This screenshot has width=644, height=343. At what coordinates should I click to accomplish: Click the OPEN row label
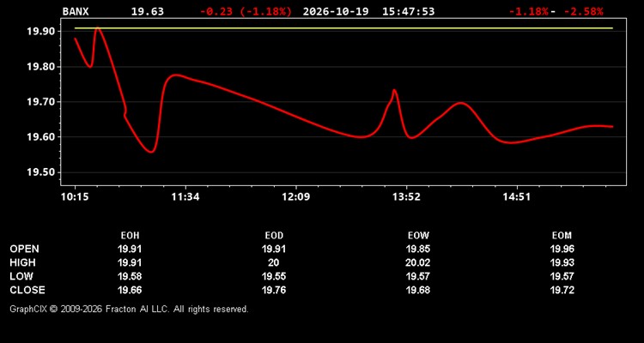coord(25,249)
